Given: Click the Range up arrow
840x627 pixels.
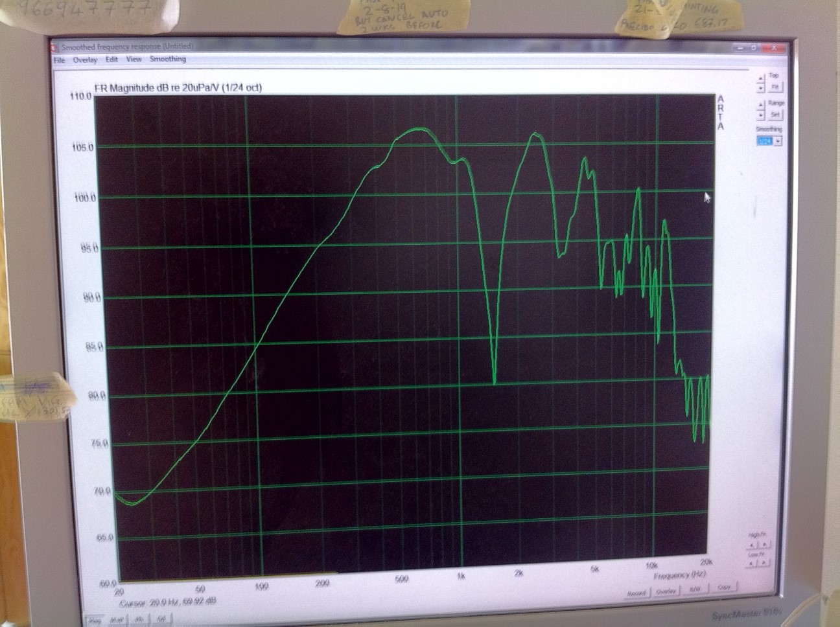Looking at the screenshot, I should 761,105.
